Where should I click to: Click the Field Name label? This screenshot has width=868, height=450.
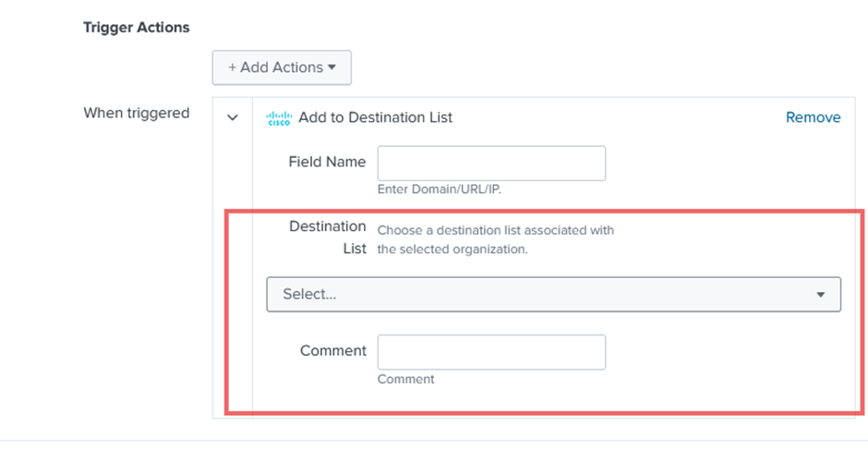point(327,162)
